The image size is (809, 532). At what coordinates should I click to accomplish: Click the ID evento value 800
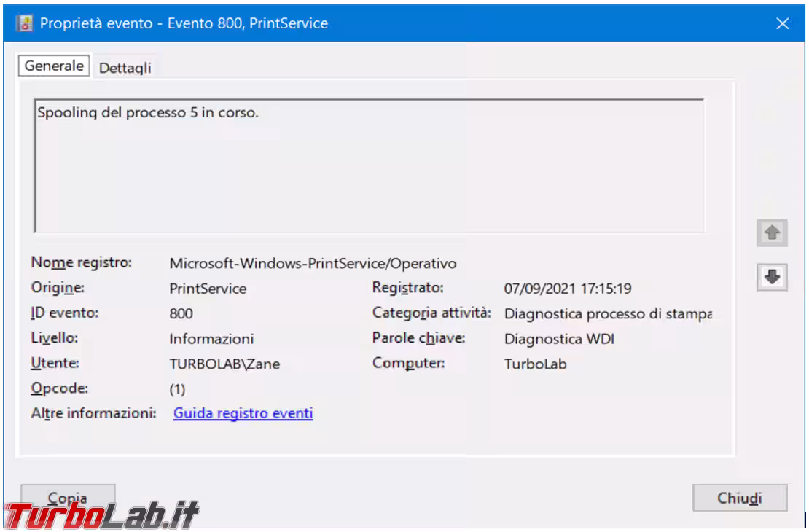(x=181, y=314)
